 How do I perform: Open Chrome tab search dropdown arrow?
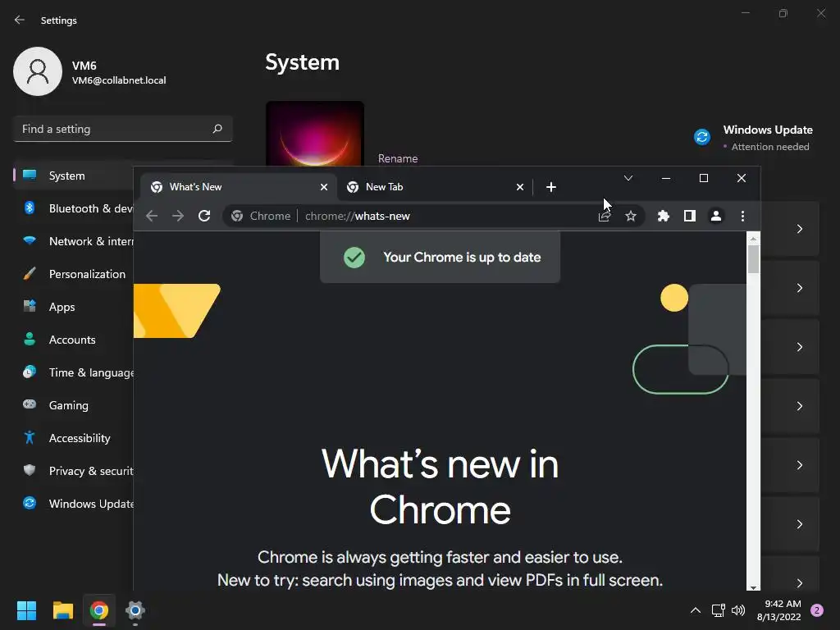[x=628, y=178]
